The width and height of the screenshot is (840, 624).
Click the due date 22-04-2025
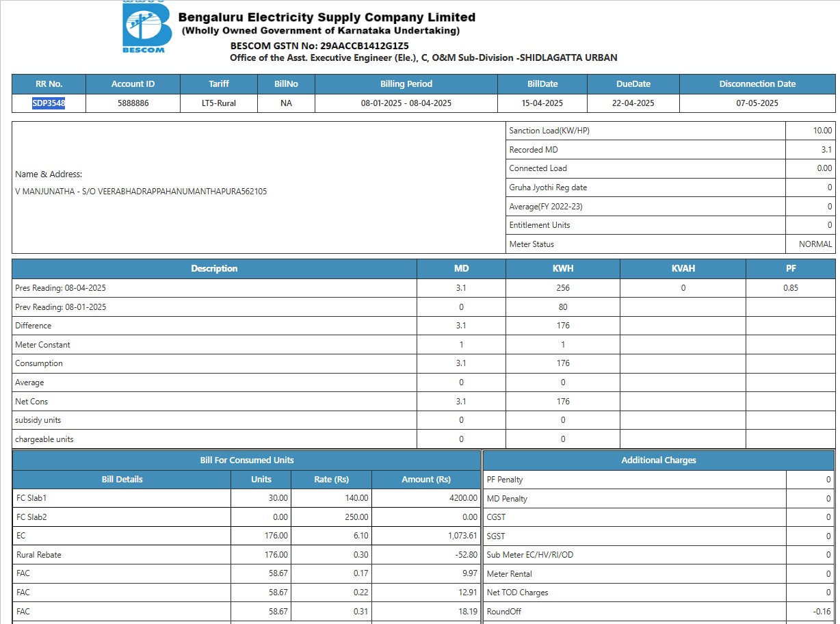coord(633,103)
